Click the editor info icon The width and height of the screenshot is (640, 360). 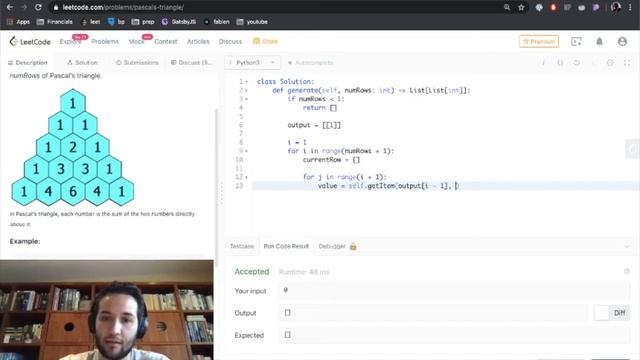(x=543, y=62)
